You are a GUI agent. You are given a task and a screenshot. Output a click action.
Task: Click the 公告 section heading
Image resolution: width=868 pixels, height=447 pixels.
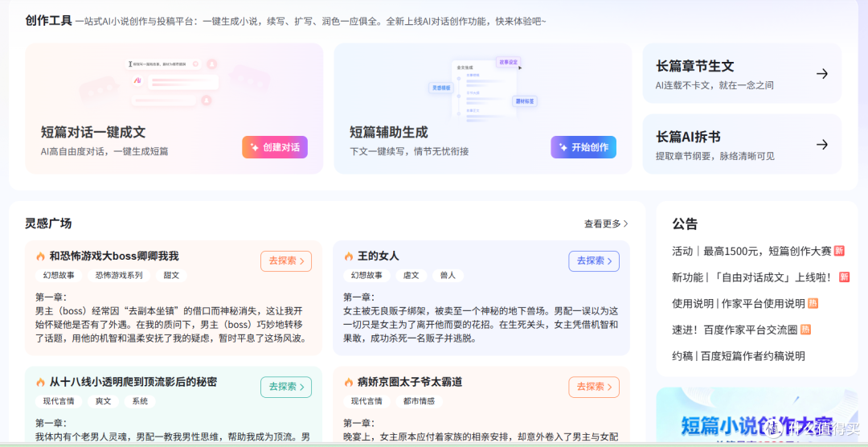(685, 224)
